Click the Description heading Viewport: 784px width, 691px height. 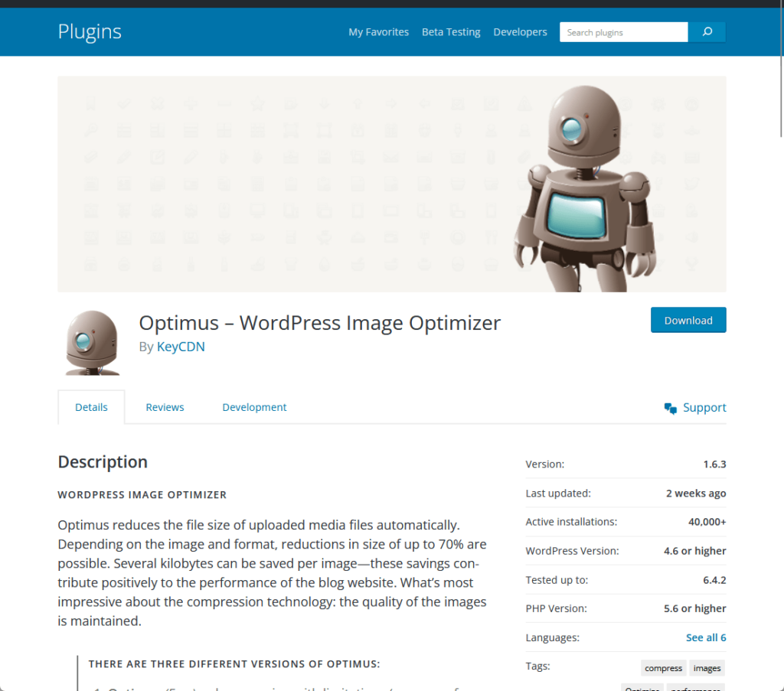pos(103,461)
